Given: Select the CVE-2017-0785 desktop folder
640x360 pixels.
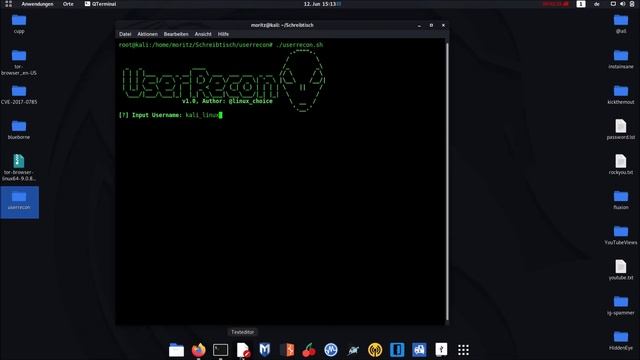Looking at the screenshot, I should tap(19, 94).
